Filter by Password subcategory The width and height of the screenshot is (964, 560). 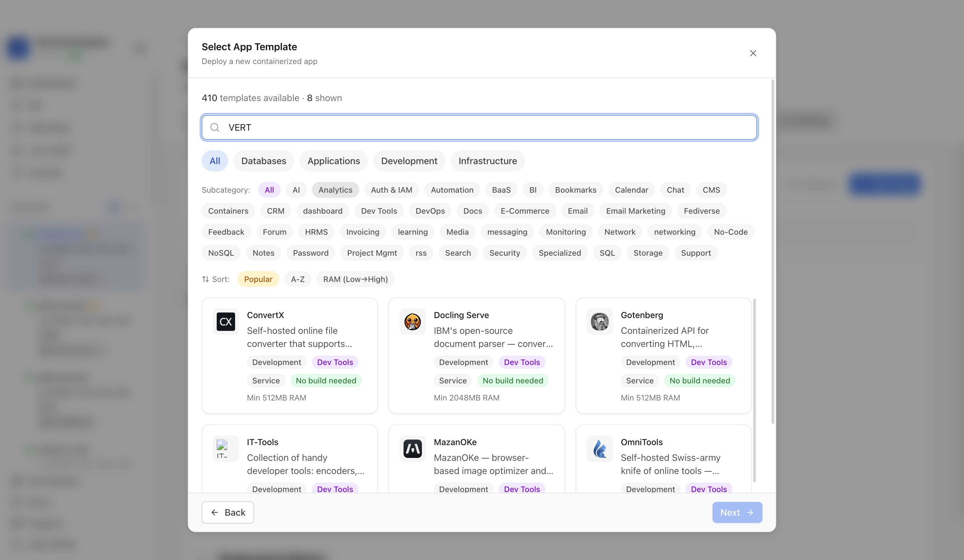[310, 253]
